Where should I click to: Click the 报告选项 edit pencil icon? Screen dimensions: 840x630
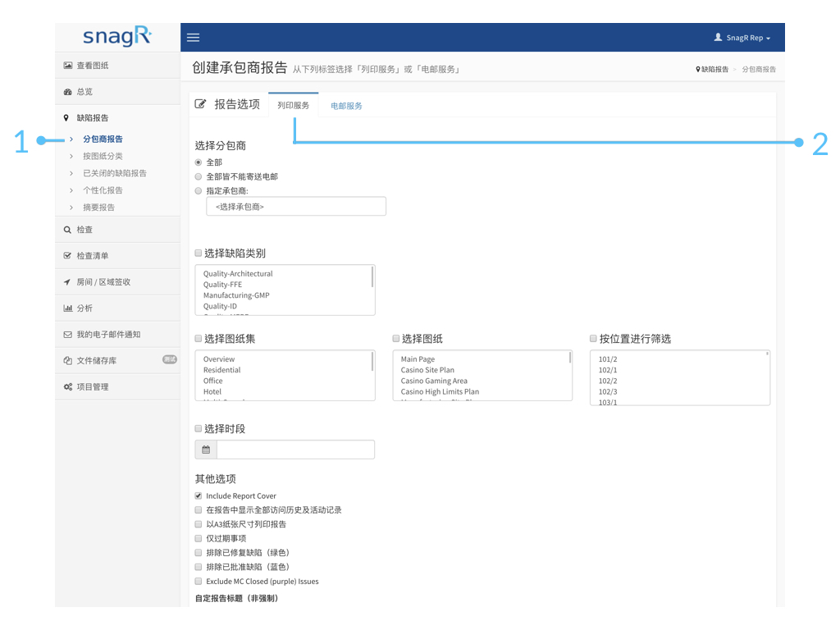tap(200, 104)
